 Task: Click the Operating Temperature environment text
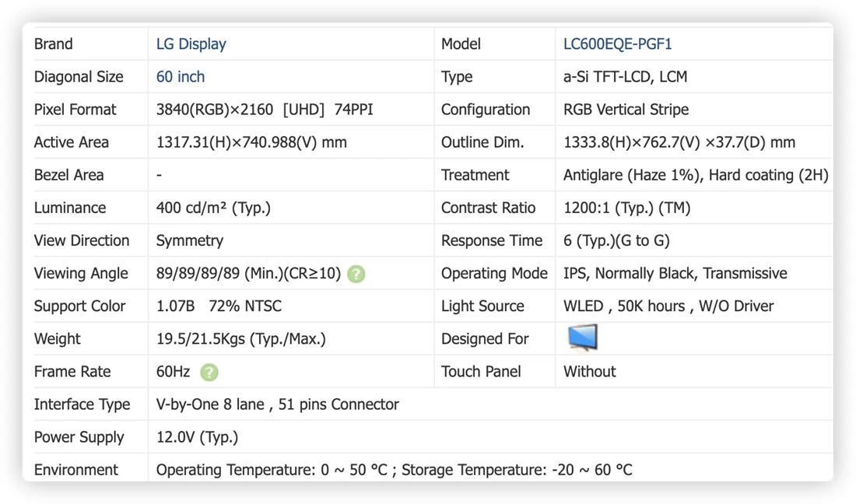pyautogui.click(x=395, y=470)
